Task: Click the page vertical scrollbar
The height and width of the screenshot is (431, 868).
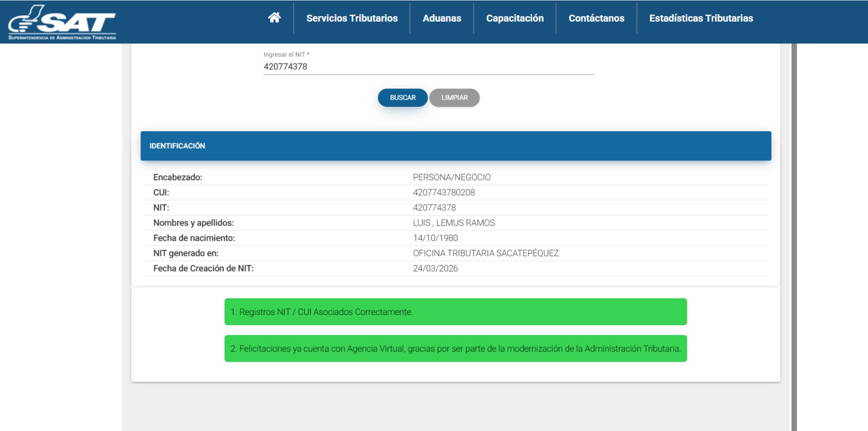Action: click(x=794, y=237)
